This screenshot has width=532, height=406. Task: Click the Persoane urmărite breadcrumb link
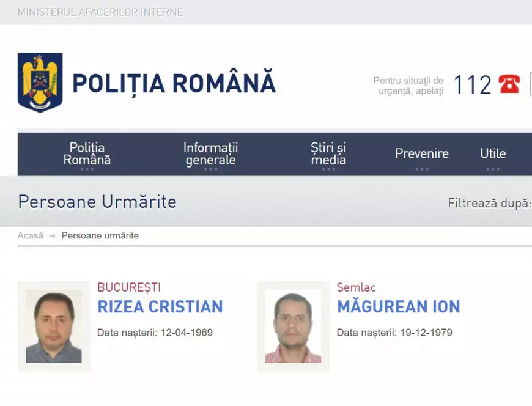click(102, 235)
